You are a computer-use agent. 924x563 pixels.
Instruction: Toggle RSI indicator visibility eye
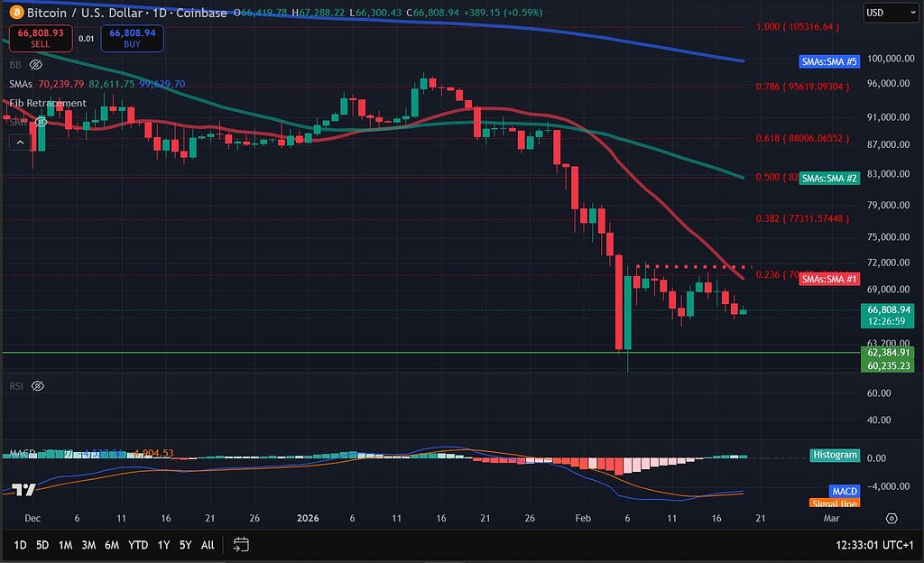37,386
